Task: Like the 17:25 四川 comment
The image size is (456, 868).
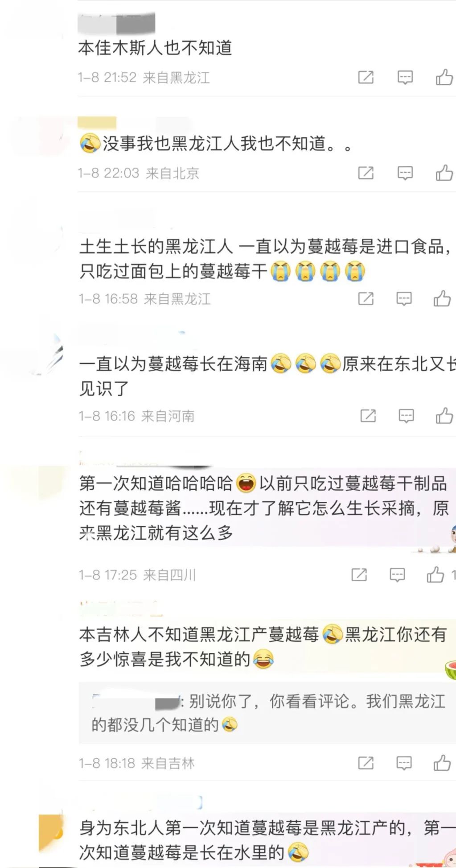Action: pos(435,575)
